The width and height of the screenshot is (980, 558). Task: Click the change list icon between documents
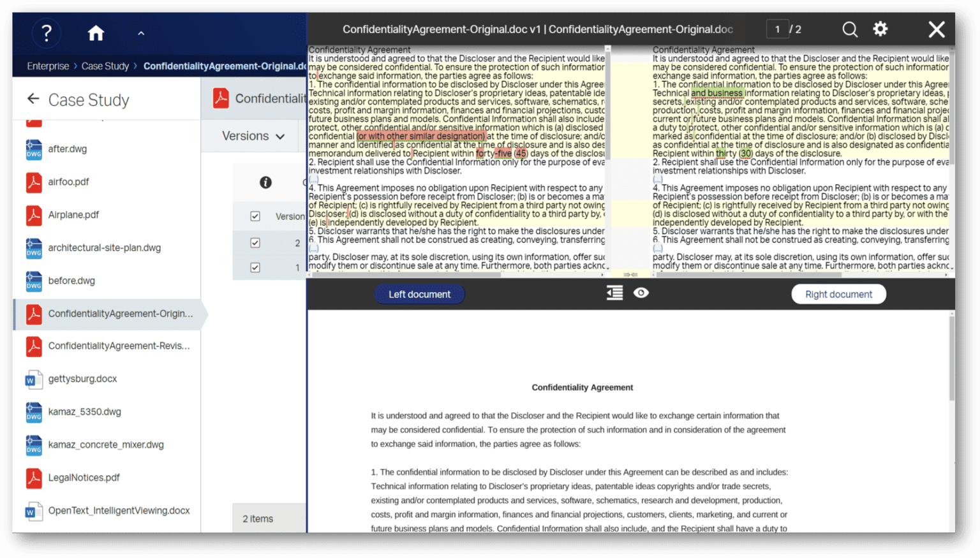click(614, 293)
